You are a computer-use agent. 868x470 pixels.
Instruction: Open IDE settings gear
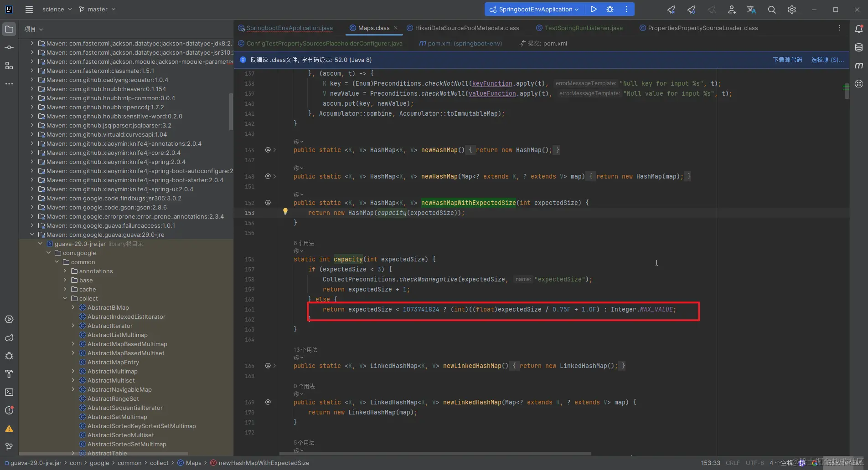[792, 9]
